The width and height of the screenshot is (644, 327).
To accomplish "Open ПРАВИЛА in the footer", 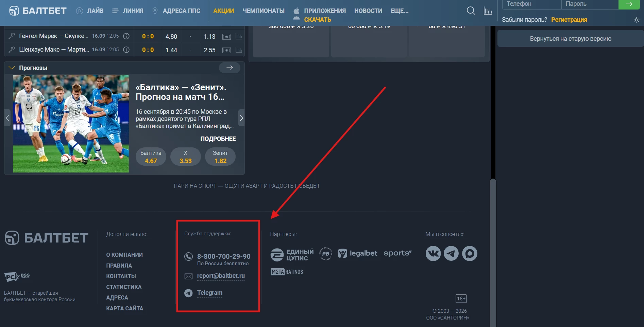I will pos(119,266).
